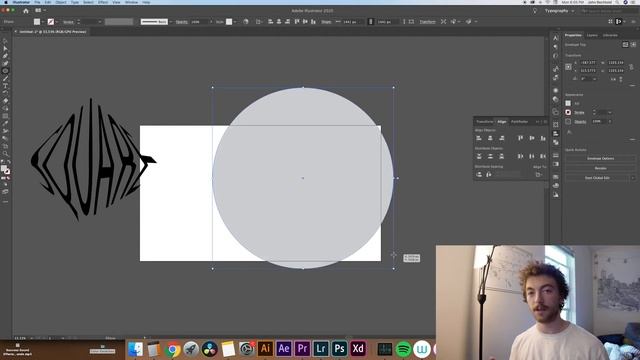Click the stroke swatch in control bar
The height and width of the screenshot is (360, 640).
[51, 22]
